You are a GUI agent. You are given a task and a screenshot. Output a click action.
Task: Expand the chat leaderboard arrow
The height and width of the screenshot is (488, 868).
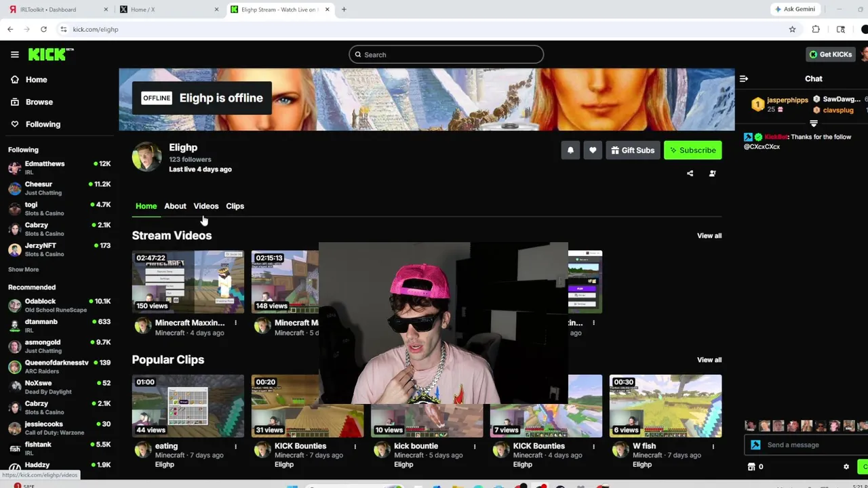click(814, 123)
